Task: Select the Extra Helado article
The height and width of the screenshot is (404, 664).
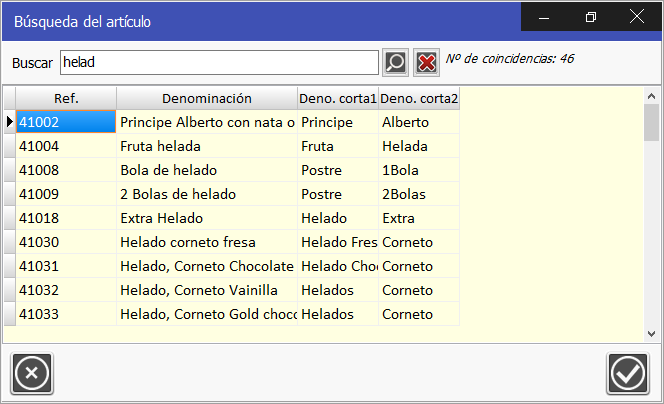Action: (x=206, y=218)
